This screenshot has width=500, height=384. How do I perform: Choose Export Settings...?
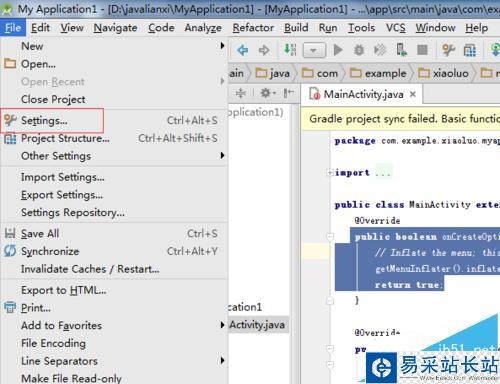click(x=114, y=195)
